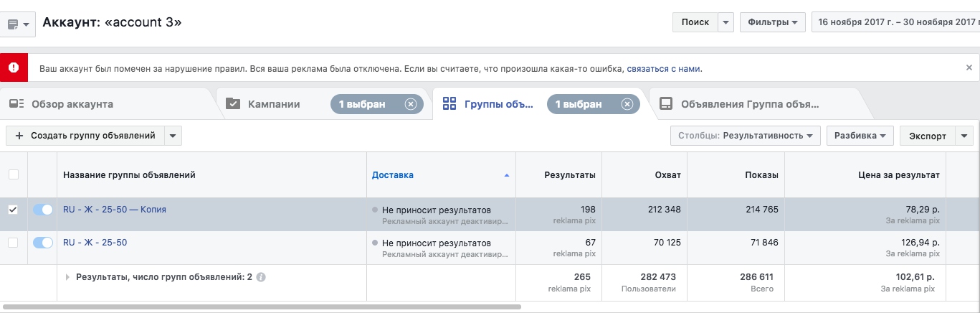Uncheck the RU - Ж - 25-50 — Копия row
980x313 pixels.
[x=13, y=210]
